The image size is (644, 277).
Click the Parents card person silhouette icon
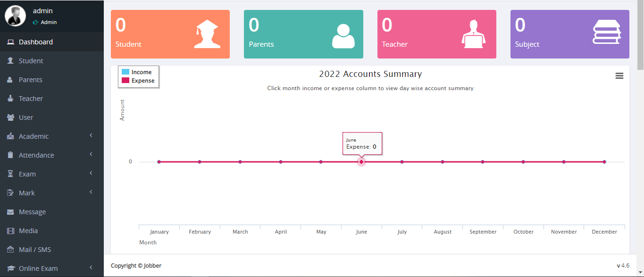(343, 36)
